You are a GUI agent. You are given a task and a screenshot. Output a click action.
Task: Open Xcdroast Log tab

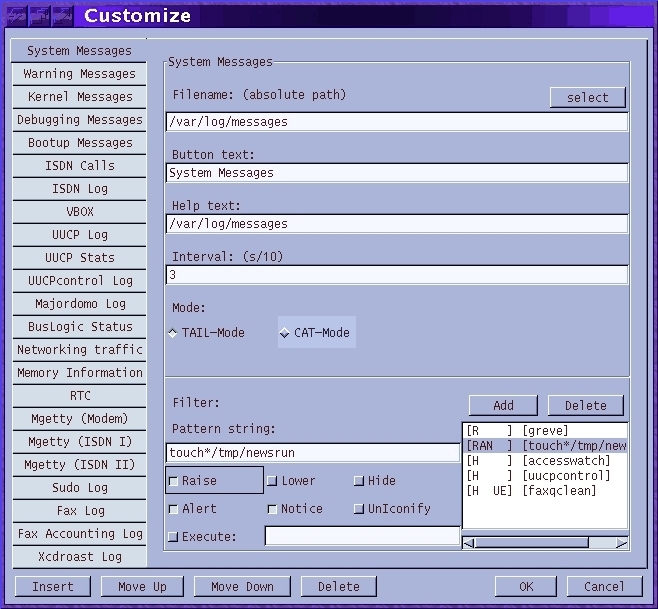[79, 557]
